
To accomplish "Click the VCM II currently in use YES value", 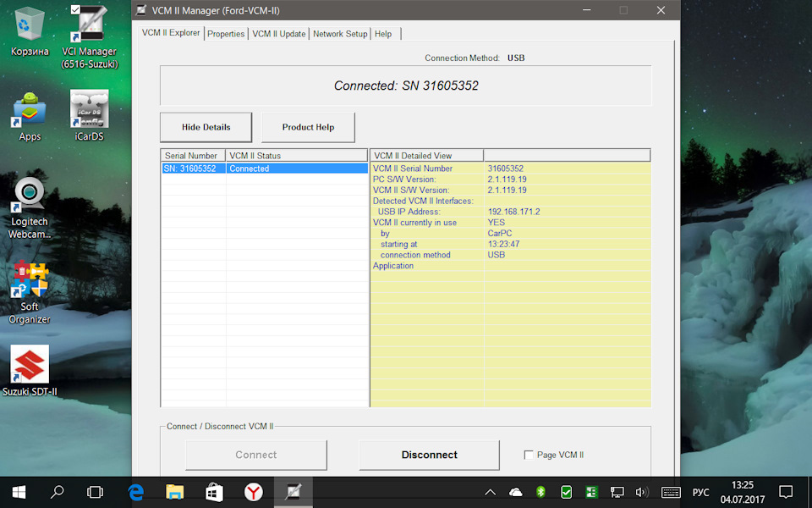I will click(x=497, y=223).
